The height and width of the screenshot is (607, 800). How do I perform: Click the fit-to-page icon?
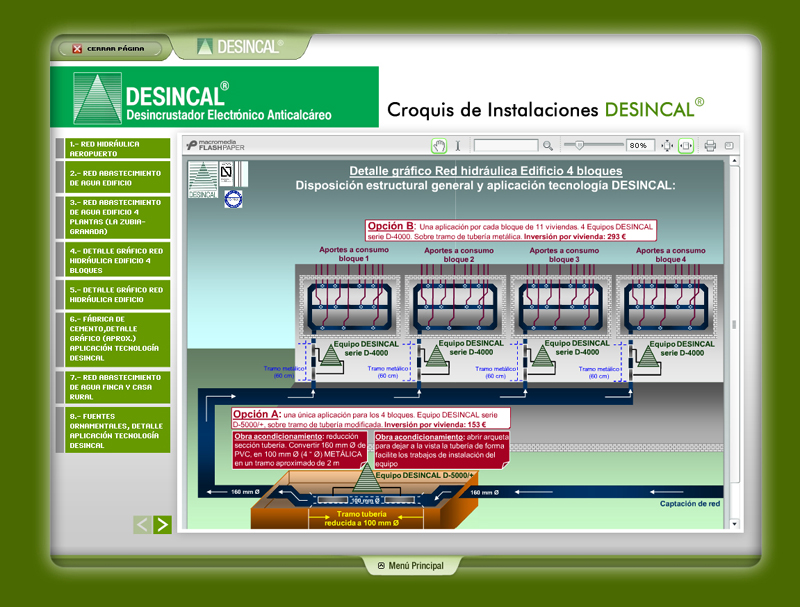667,146
